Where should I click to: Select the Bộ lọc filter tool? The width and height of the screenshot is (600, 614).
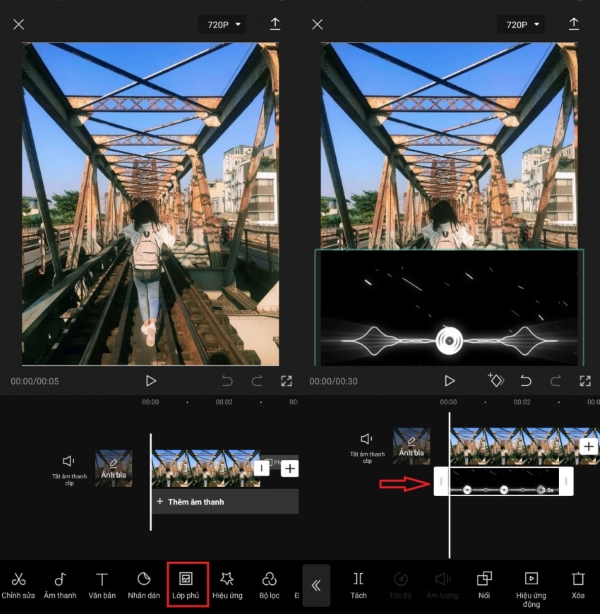click(269, 584)
